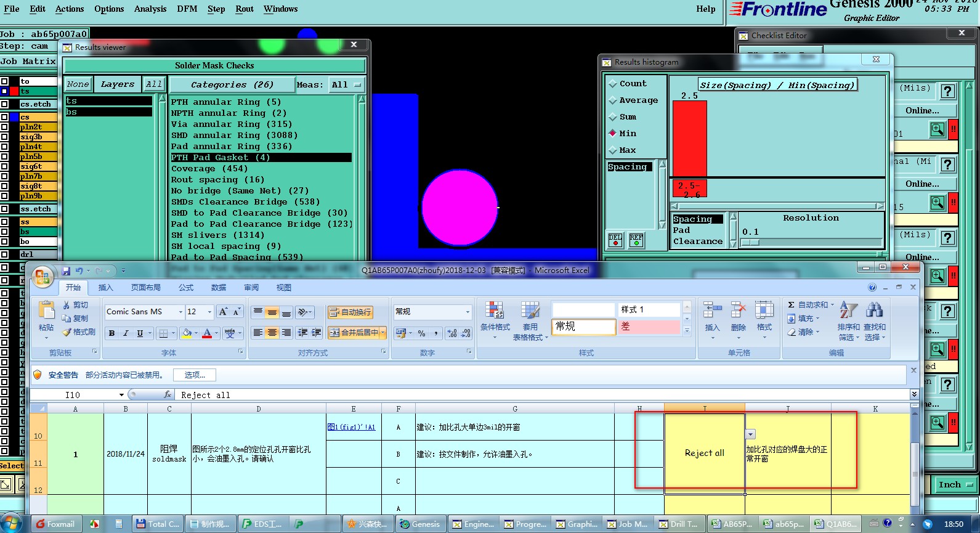980x533 pixels.
Task: Click the Copy (复制) icon
Action: (67, 319)
